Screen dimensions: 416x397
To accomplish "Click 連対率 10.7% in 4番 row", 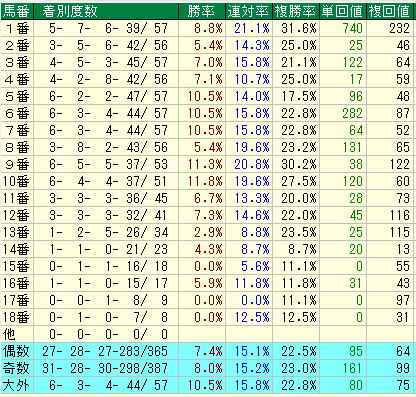I will pyautogui.click(x=252, y=80).
